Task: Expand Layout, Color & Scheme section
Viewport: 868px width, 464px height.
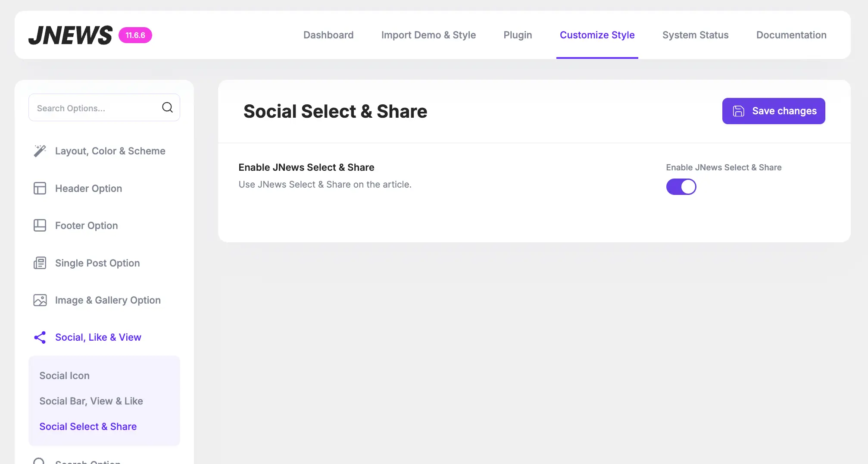Action: pos(110,151)
